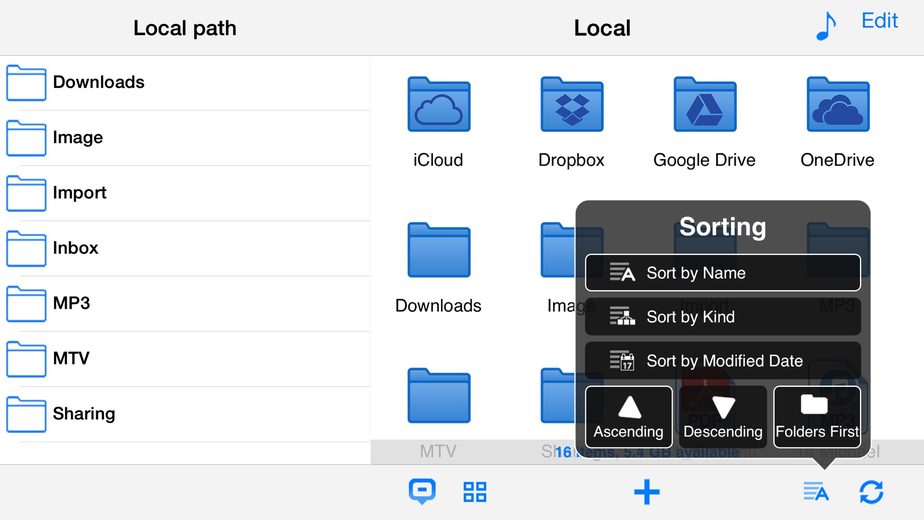Open the iCloud folder
This screenshot has width=924, height=520.
(x=438, y=122)
